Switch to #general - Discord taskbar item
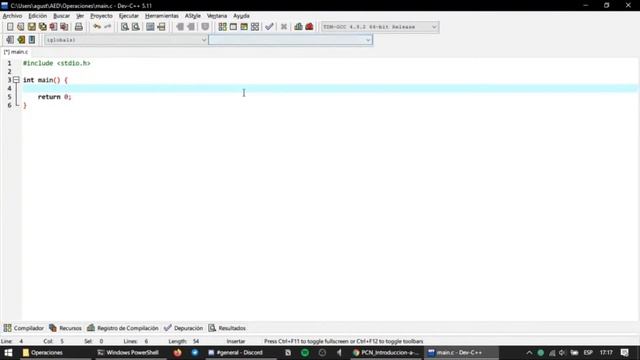Screen dimensions: 640x360 [x=240, y=353]
